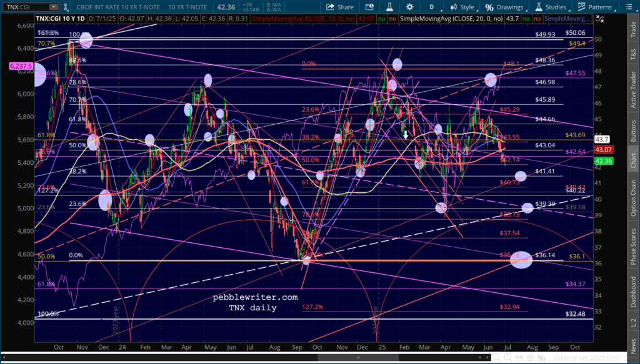Click the flask icon left of settings gear

(391, 7)
